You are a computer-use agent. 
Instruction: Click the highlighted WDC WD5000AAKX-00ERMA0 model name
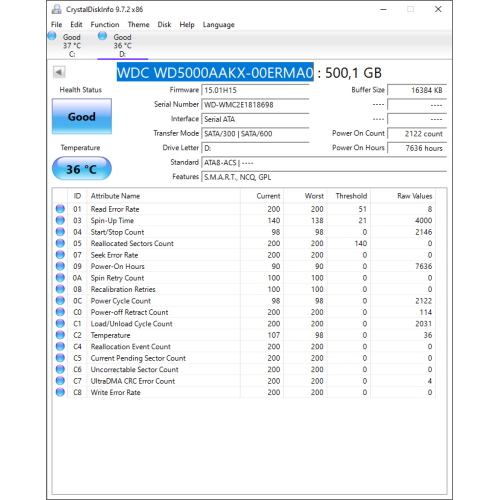point(215,73)
